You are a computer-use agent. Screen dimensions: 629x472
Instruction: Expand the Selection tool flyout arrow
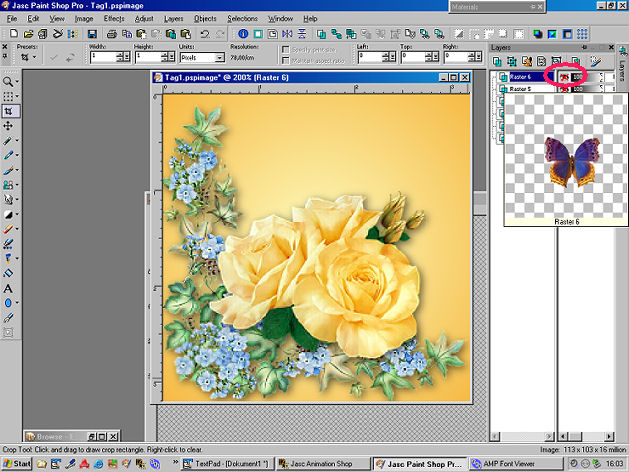[17, 96]
